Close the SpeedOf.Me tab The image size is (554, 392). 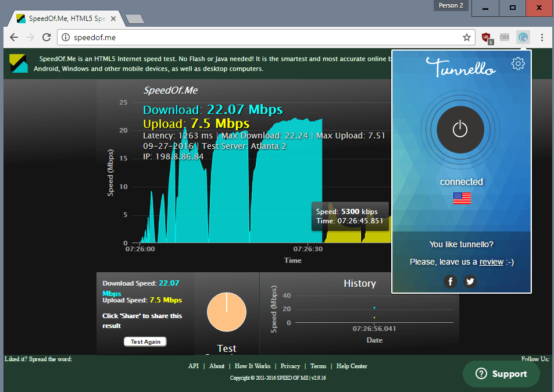[x=113, y=19]
